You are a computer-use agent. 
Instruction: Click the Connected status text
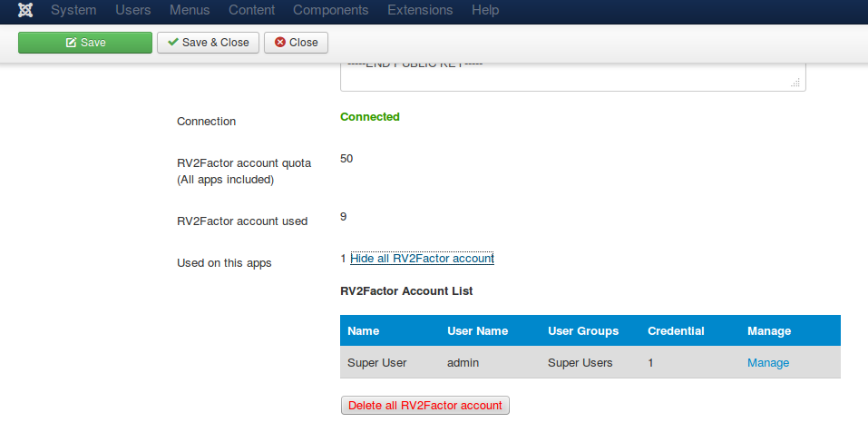click(370, 117)
